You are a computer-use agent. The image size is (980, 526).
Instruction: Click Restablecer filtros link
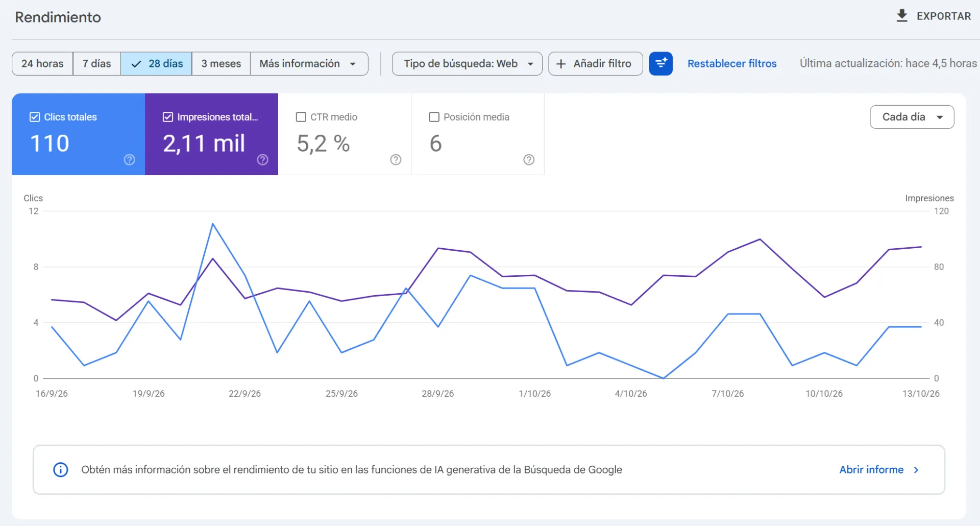pos(732,64)
